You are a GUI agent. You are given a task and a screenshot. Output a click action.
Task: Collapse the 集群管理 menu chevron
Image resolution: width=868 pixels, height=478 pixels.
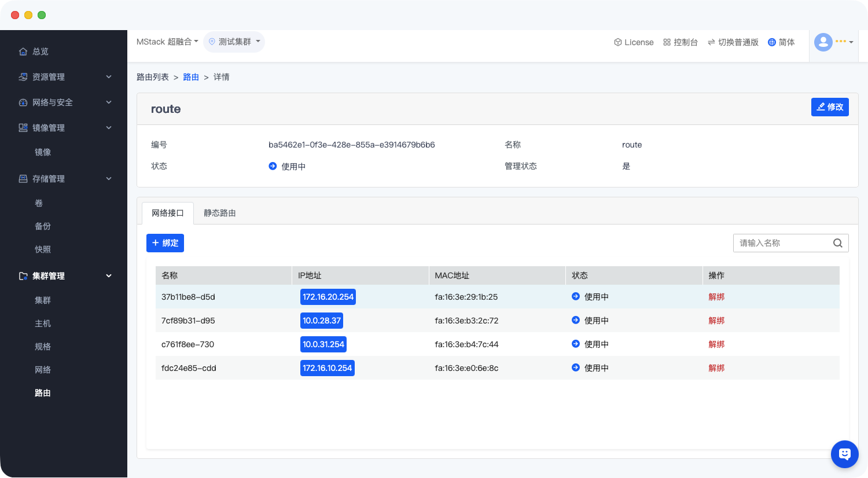[x=109, y=276]
